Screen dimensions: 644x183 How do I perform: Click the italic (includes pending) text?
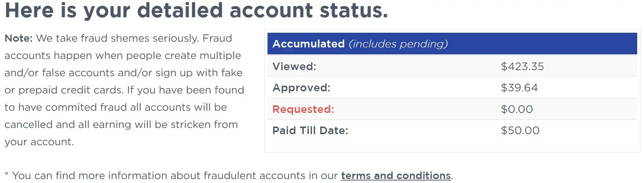click(x=398, y=44)
